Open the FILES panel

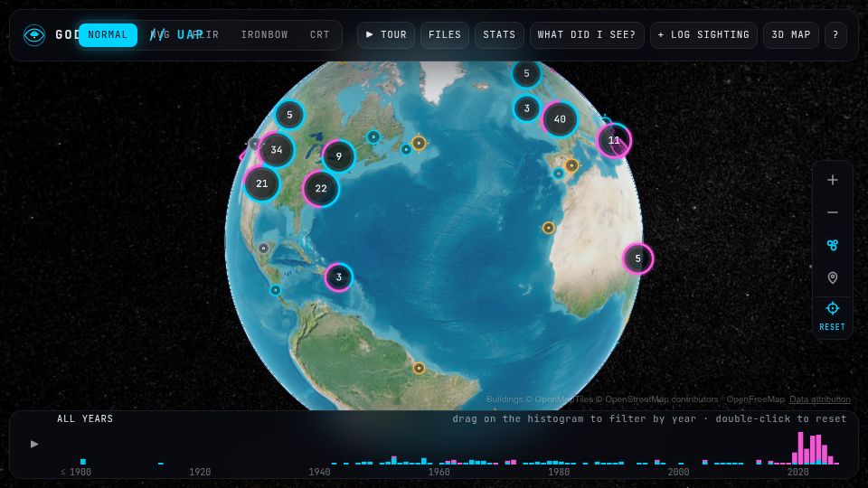coord(445,35)
